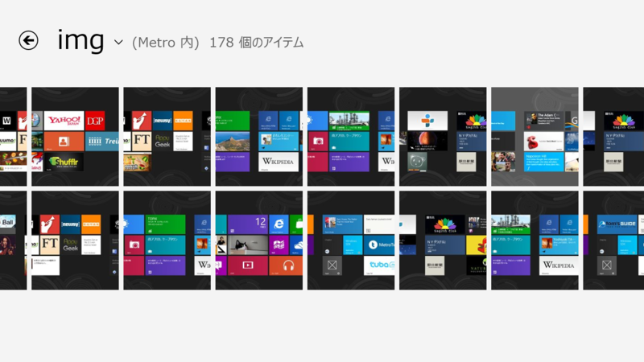Open the top-row thumbnail with factory photo and camera tile
The height and width of the screenshot is (362, 644).
point(351,137)
